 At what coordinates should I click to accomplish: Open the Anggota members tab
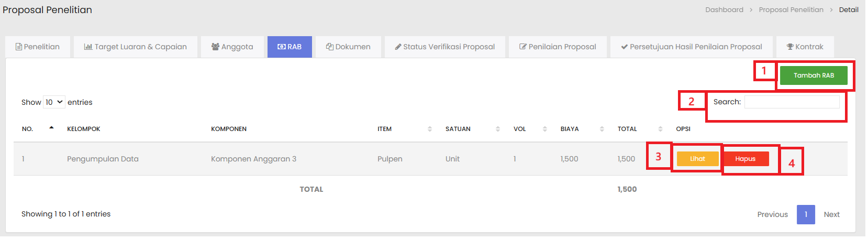pyautogui.click(x=232, y=47)
